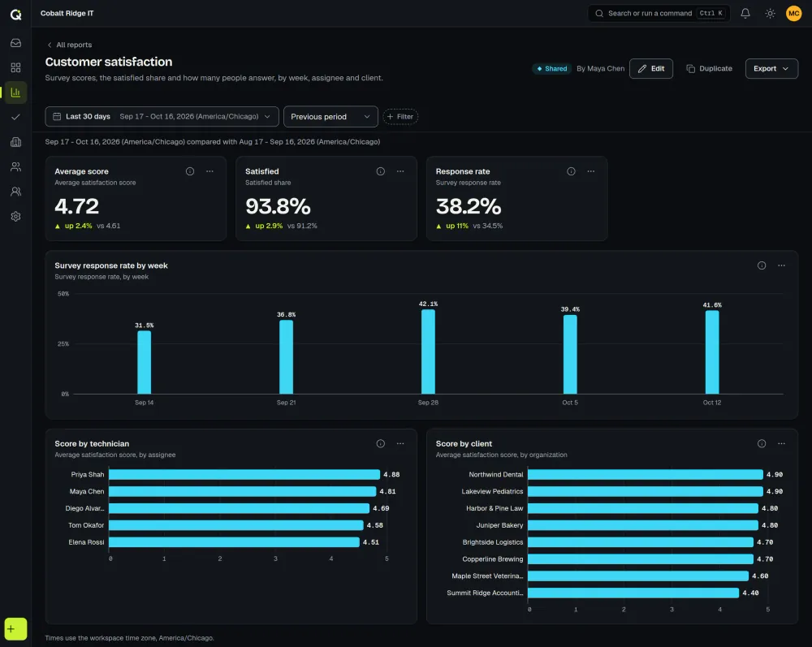812x647 pixels.
Task: Open the Previous period comparison dropdown
Action: [x=330, y=116]
